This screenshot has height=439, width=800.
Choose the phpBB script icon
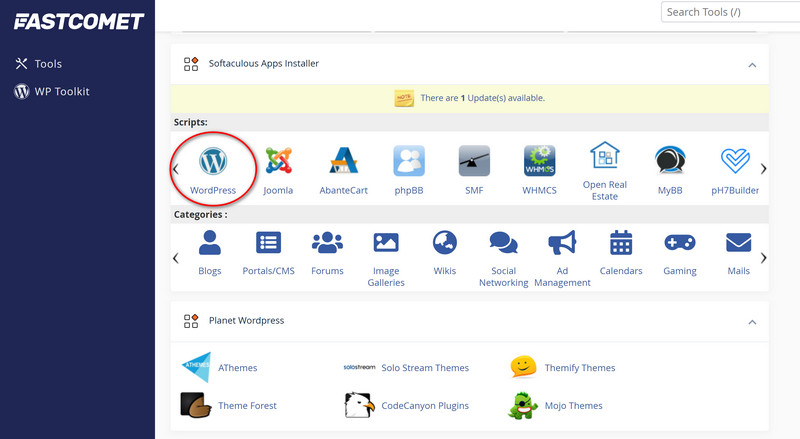(409, 161)
